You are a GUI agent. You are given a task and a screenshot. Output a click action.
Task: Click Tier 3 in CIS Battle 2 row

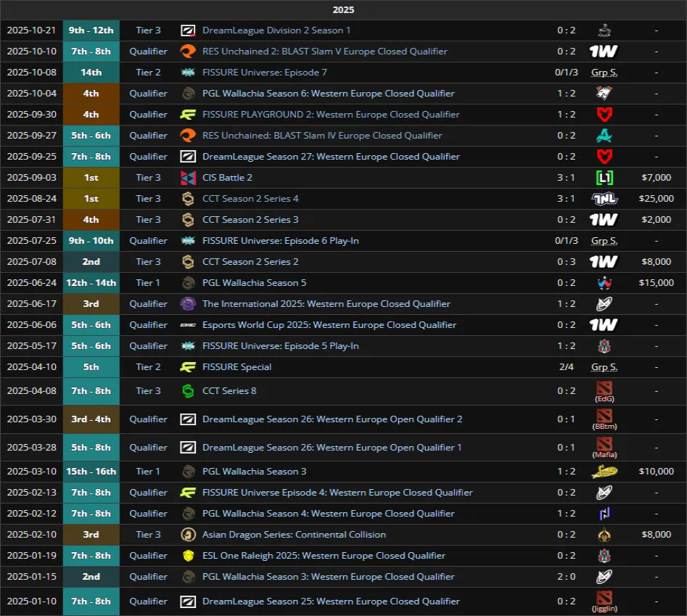pos(148,178)
